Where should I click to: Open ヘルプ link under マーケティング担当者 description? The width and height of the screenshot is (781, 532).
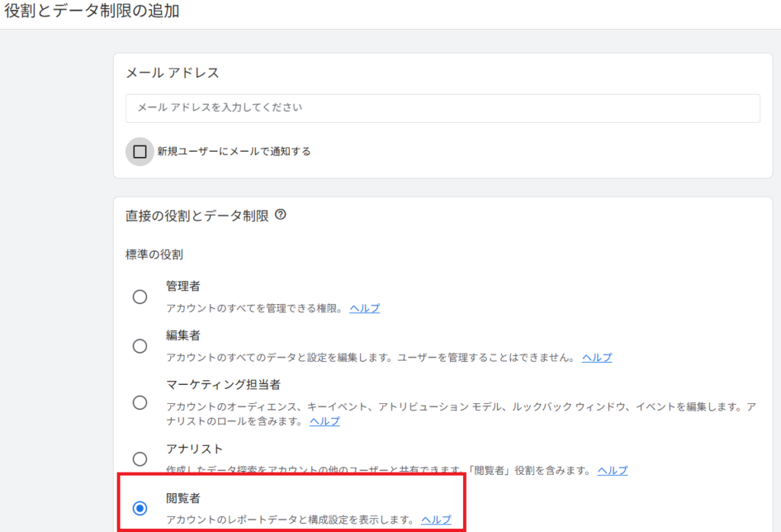pos(324,421)
